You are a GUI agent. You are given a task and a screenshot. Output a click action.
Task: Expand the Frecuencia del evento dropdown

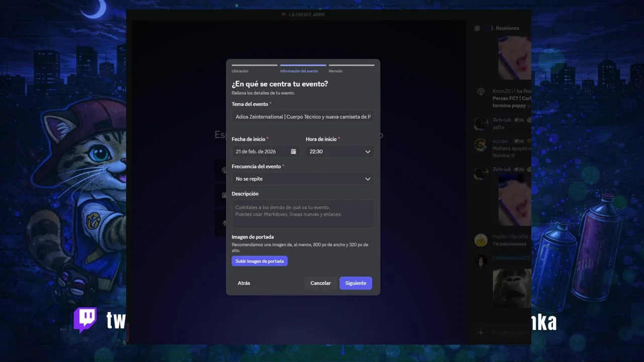pyautogui.click(x=303, y=179)
